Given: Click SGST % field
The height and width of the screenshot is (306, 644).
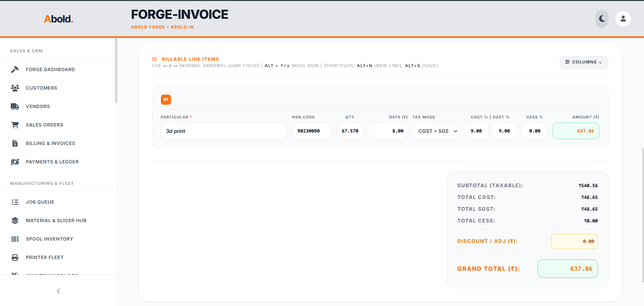Looking at the screenshot, I should [504, 131].
